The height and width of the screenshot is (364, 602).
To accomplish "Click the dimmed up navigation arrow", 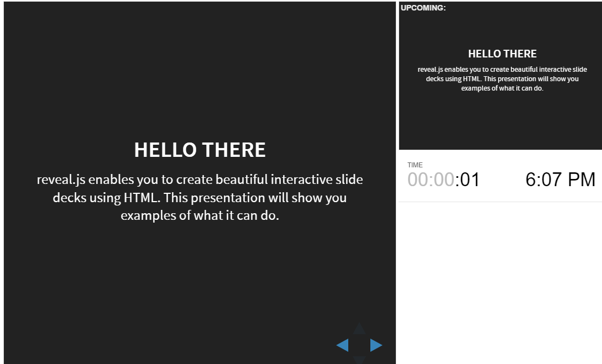I will 359,329.
